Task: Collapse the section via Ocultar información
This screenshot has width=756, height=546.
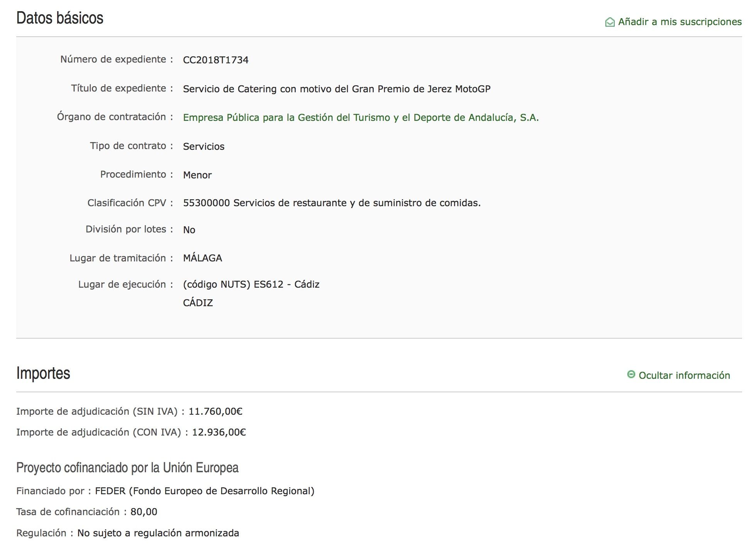Action: [x=684, y=375]
